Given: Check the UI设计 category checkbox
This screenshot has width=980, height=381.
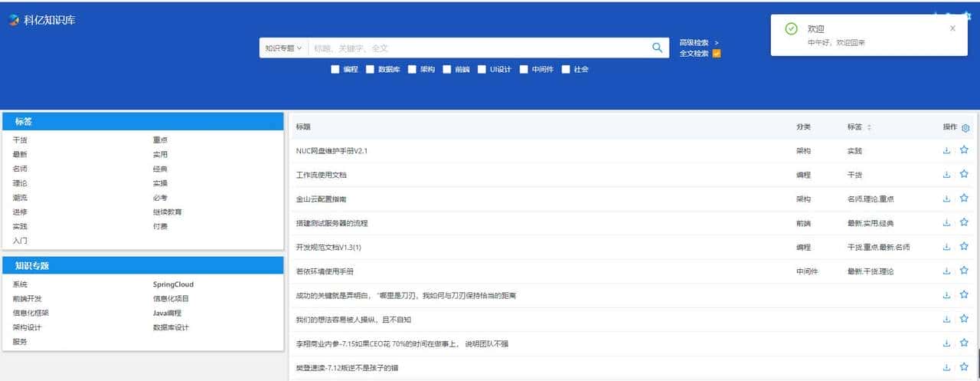Looking at the screenshot, I should click(x=482, y=69).
